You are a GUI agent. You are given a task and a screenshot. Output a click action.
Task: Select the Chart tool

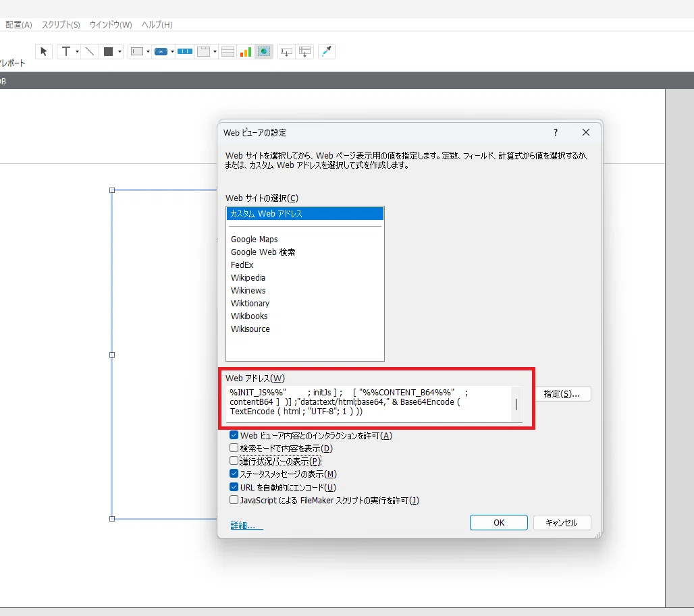[x=246, y=52]
